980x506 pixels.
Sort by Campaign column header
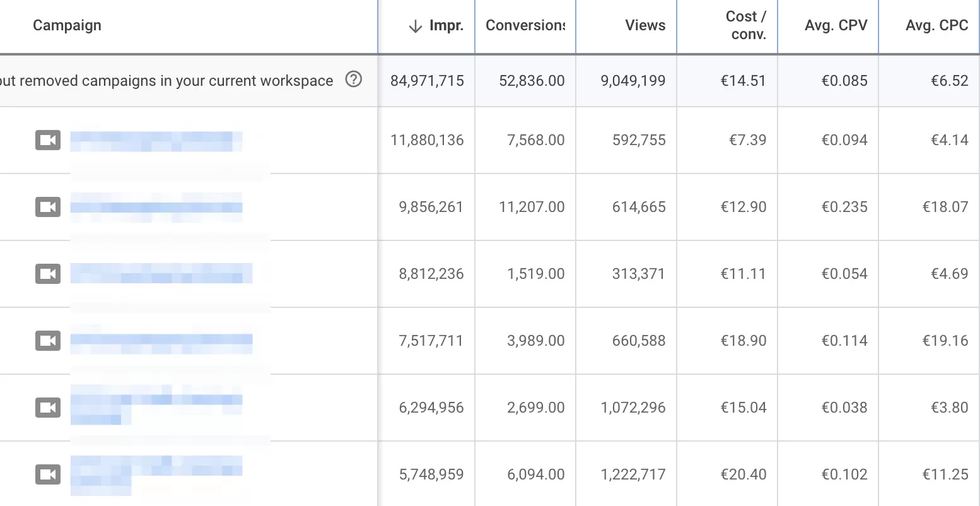click(x=67, y=25)
